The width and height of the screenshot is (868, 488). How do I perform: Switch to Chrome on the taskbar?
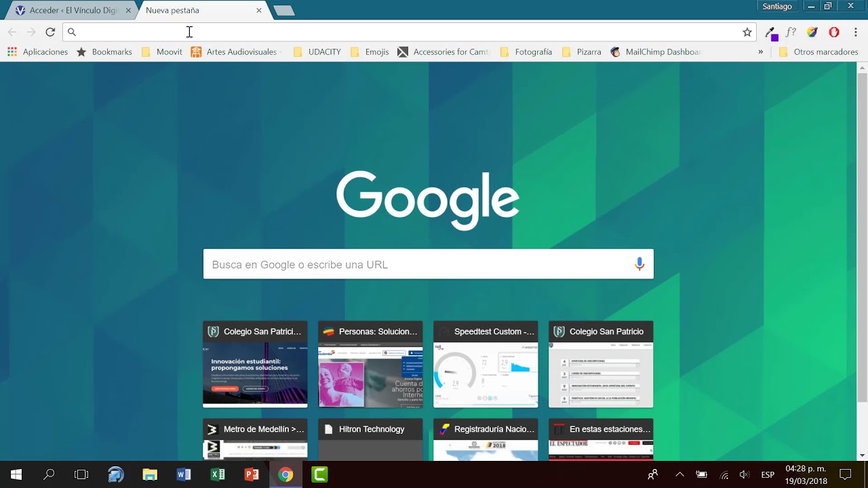pyautogui.click(x=285, y=474)
